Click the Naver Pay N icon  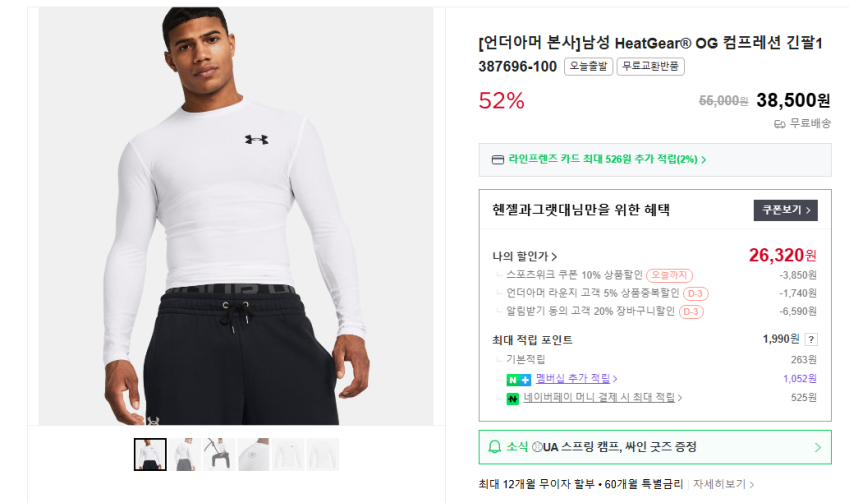(x=513, y=398)
